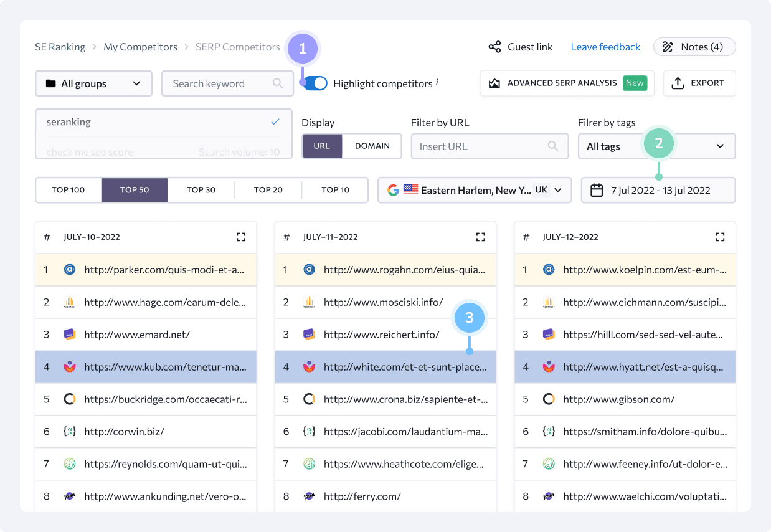
Task: Click the Leave feedback link
Action: click(x=605, y=47)
